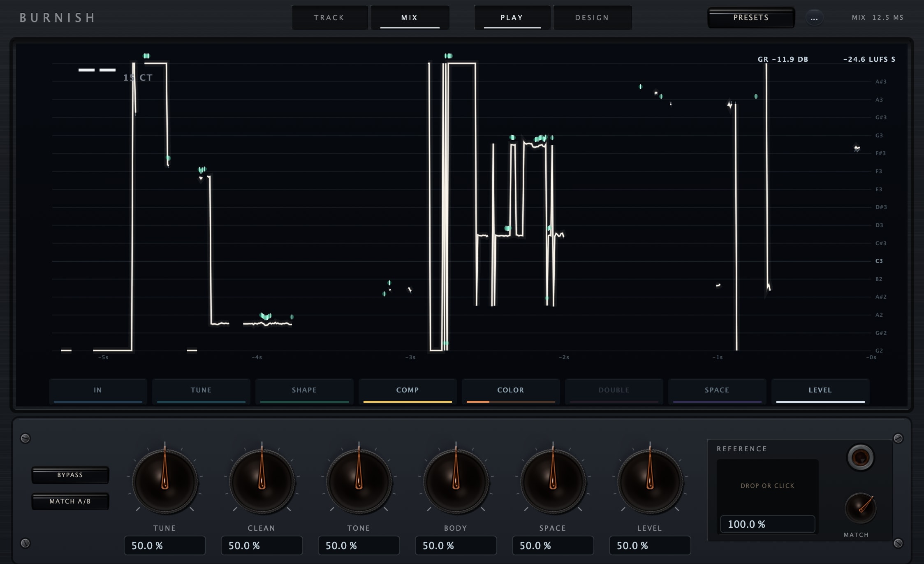Open the three-dot options menu

coord(814,18)
